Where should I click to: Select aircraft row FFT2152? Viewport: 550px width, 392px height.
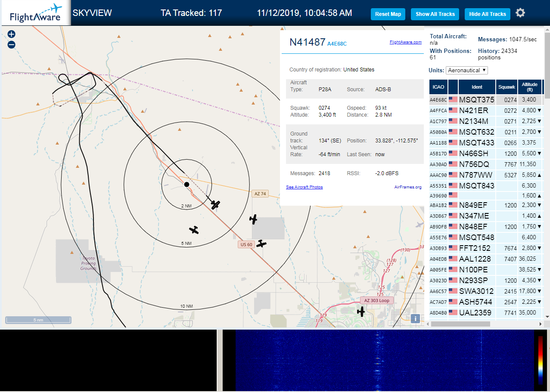[486, 248]
